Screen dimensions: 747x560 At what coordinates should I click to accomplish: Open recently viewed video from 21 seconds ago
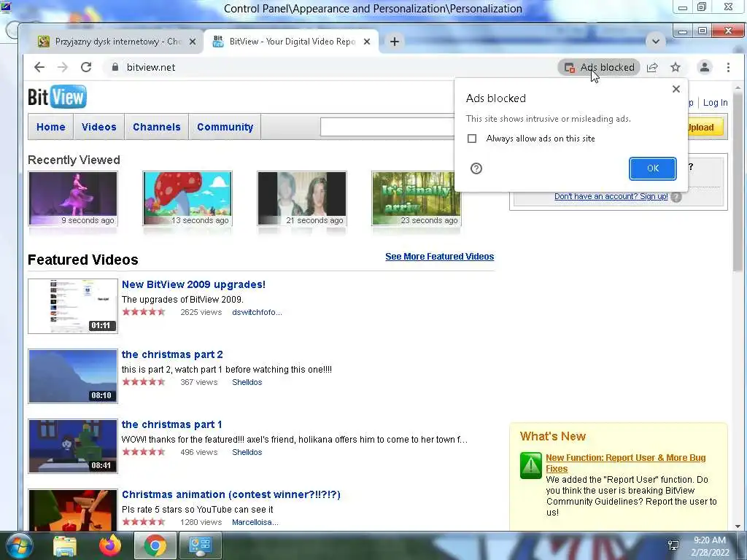pos(302,198)
